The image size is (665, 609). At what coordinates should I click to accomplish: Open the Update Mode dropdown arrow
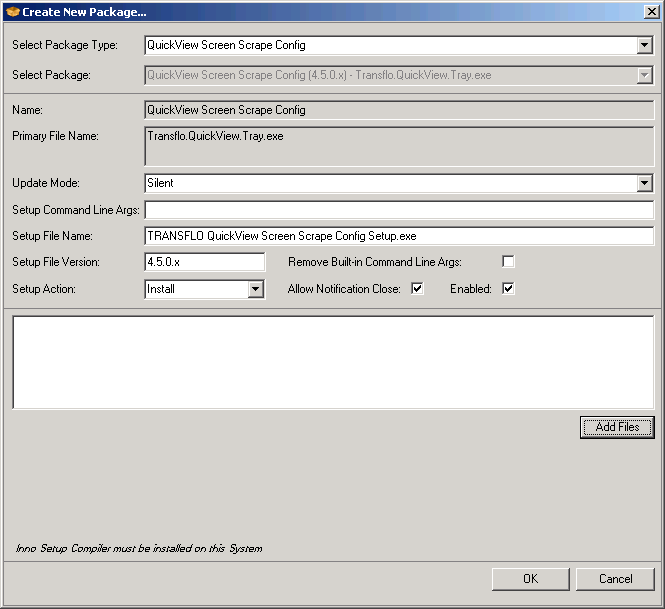[x=644, y=183]
